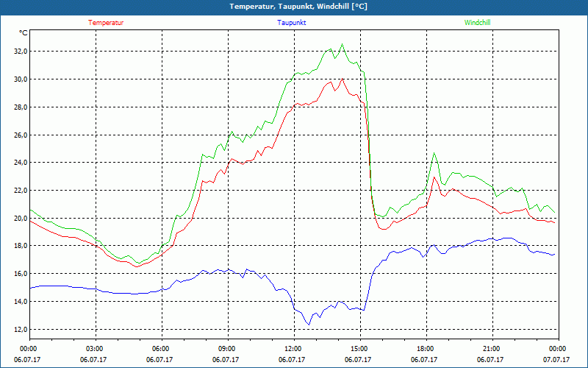Viewport: 588px width, 368px height.
Task: Click the 15:00 time label
Action: pos(360,349)
